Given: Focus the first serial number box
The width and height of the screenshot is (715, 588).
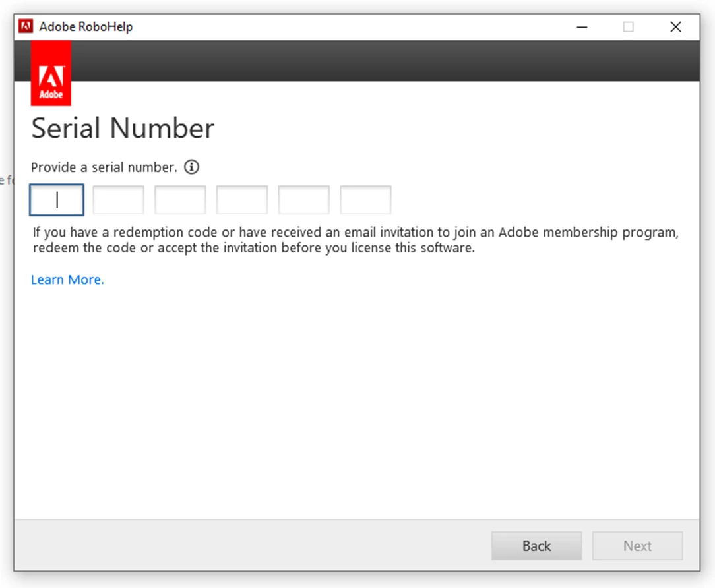Looking at the screenshot, I should tap(57, 200).
